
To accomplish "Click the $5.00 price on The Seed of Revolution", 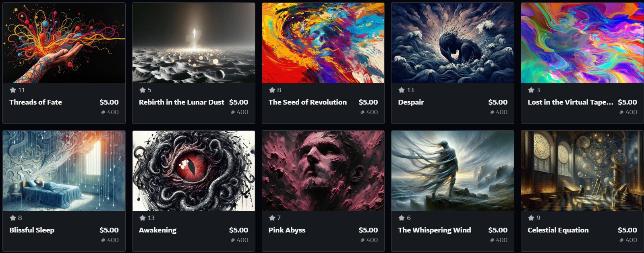I will [x=368, y=102].
